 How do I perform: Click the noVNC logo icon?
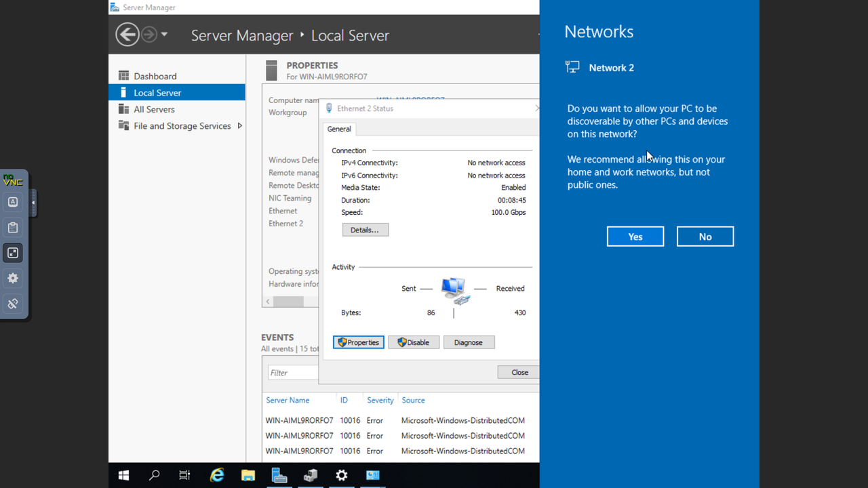pyautogui.click(x=13, y=180)
